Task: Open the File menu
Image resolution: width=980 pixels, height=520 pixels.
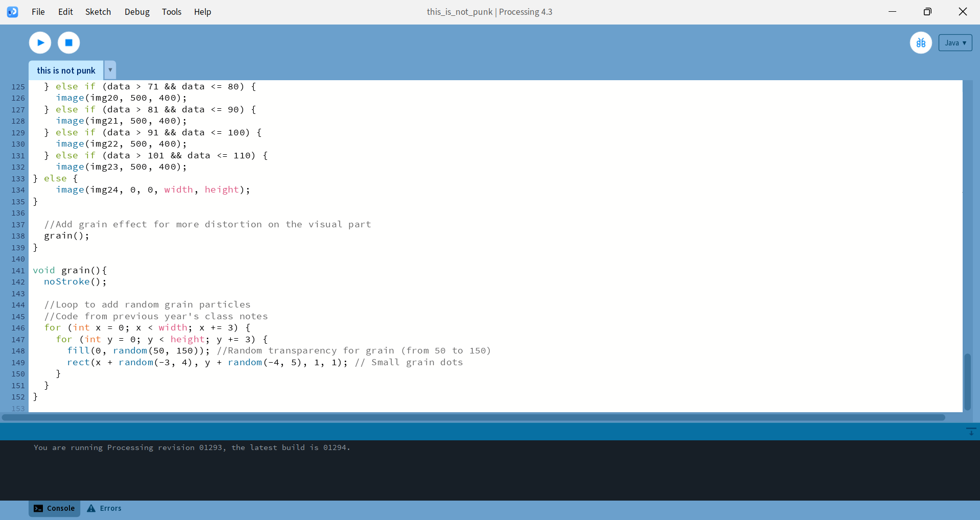Action: pyautogui.click(x=38, y=12)
